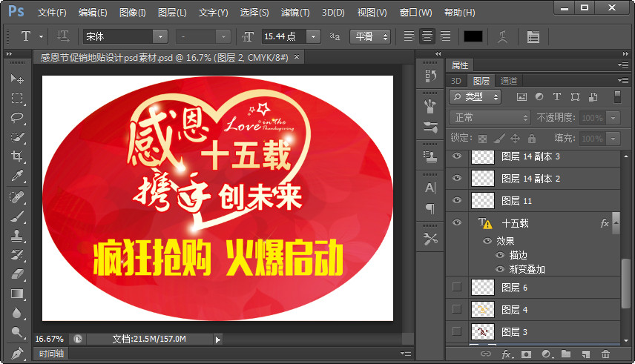Select the Quick Selection tool
This screenshot has height=364, width=635.
pos(17,137)
